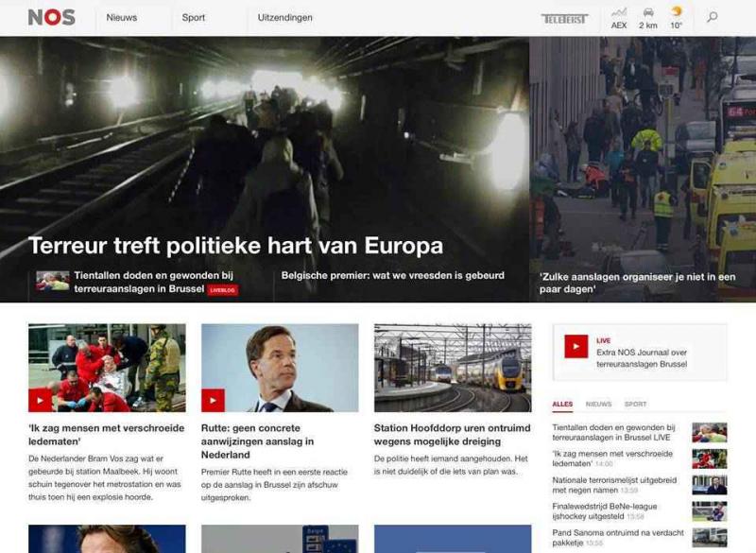Open the Nieuws menu

tap(122, 17)
